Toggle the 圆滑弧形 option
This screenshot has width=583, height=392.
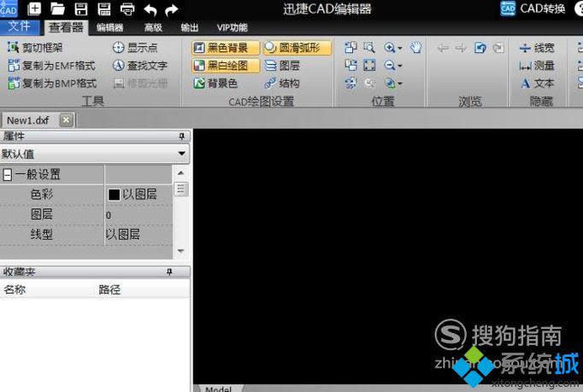297,48
